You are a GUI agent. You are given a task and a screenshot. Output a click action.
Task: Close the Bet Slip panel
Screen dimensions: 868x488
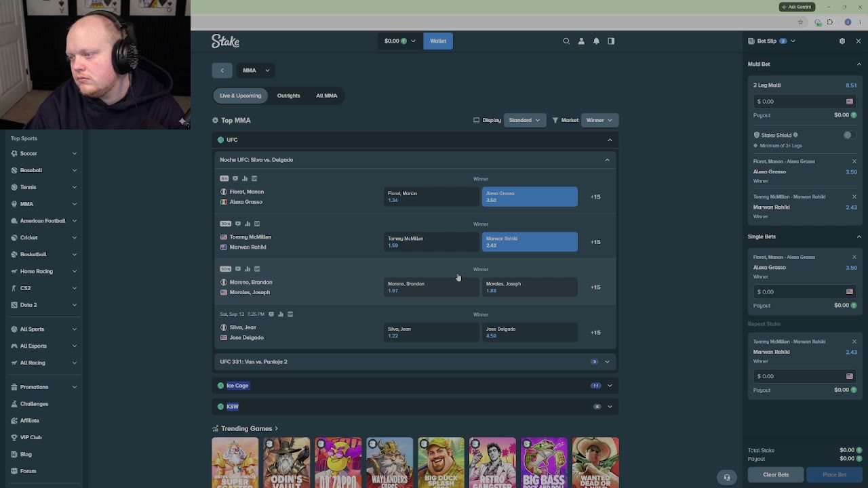(x=859, y=41)
